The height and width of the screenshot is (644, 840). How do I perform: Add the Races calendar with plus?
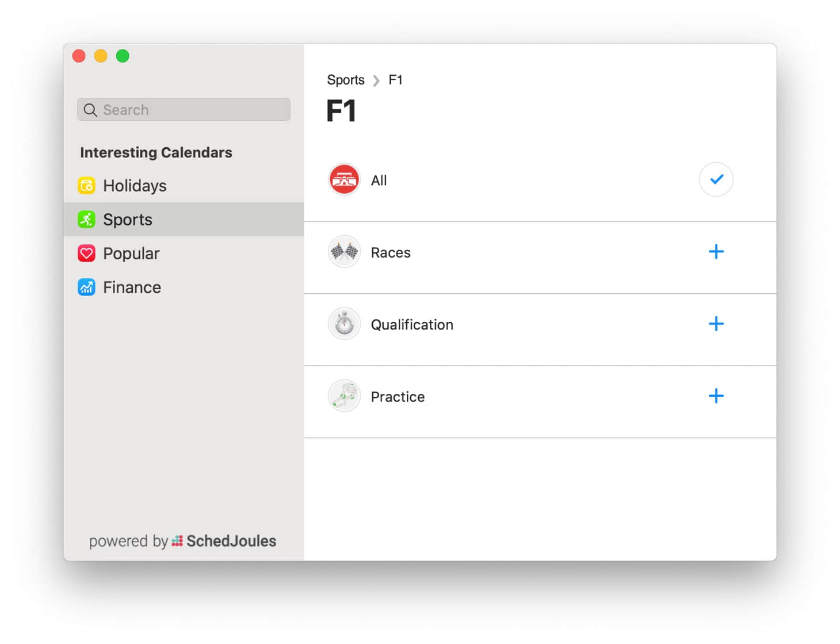coord(716,252)
